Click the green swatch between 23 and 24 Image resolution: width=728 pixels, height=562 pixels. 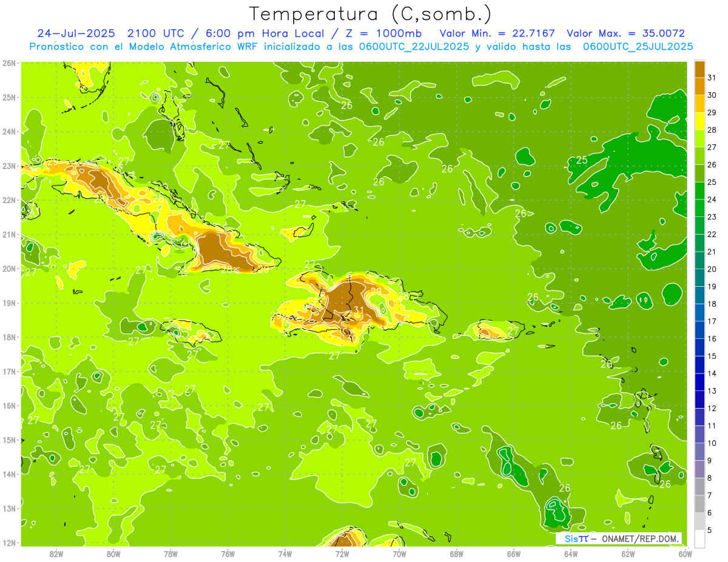[699, 208]
